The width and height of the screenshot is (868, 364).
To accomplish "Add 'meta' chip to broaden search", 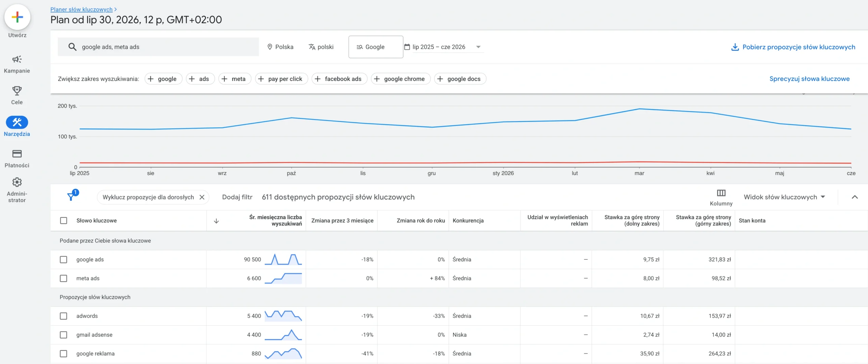I will pyautogui.click(x=235, y=79).
